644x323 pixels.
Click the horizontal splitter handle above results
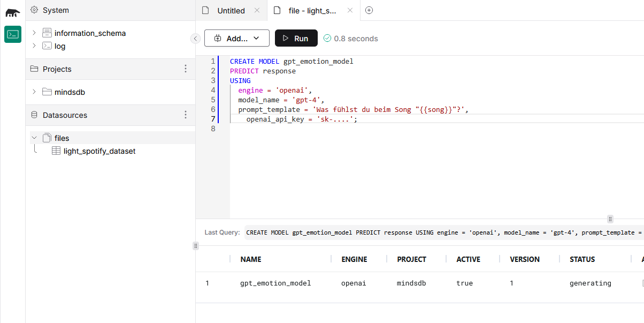[x=610, y=219]
